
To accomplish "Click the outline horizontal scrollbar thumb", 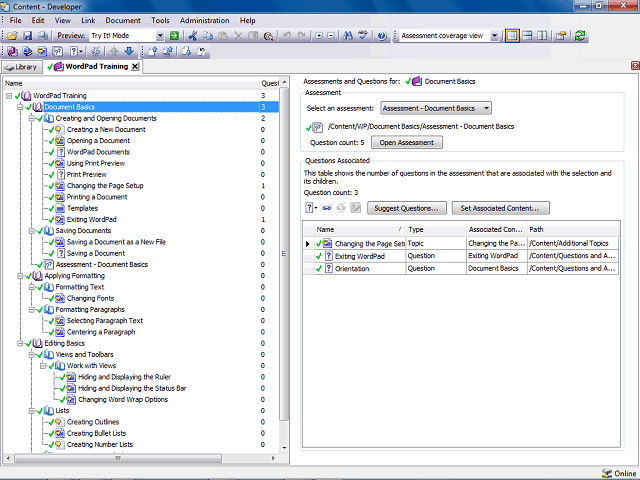I will point(118,458).
